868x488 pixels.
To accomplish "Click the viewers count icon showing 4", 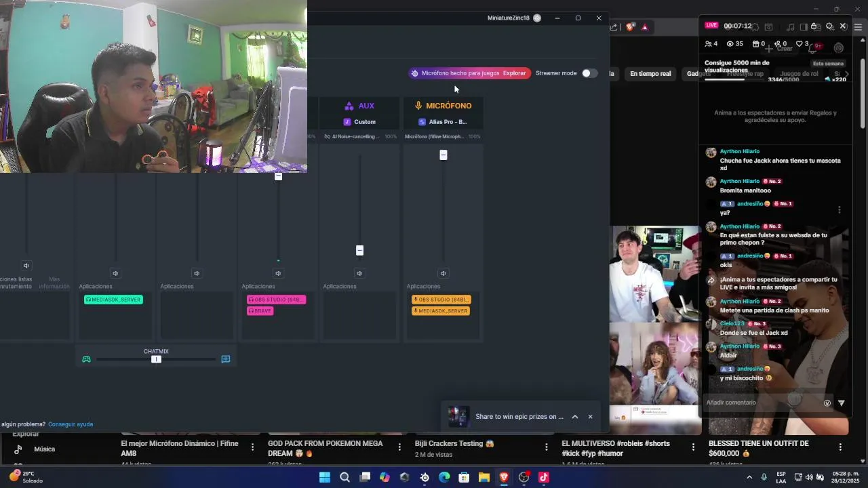I will coord(708,44).
